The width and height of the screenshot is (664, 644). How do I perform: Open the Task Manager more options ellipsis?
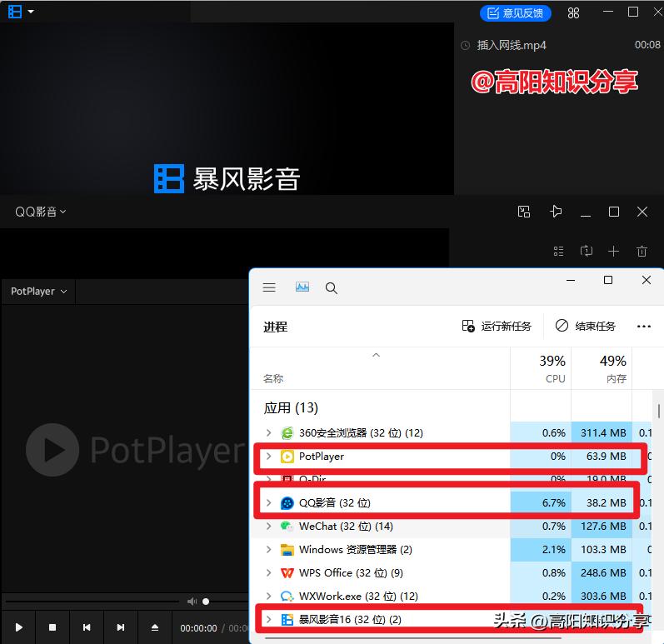[644, 327]
